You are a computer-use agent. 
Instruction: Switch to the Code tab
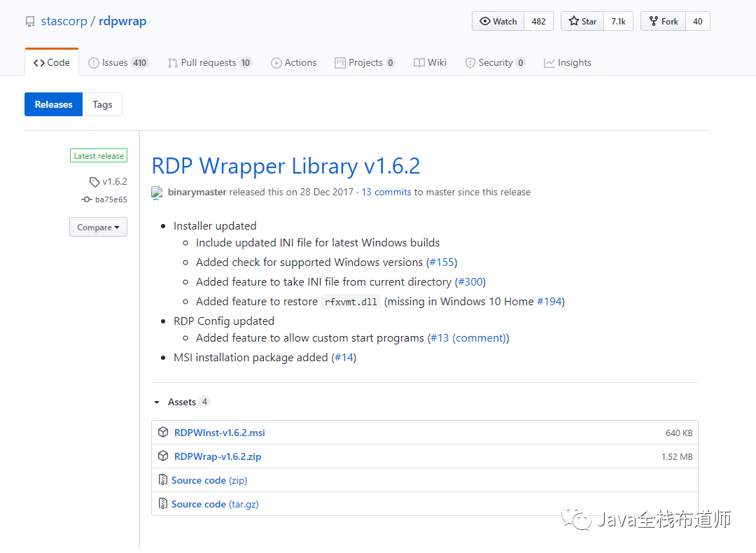(52, 63)
